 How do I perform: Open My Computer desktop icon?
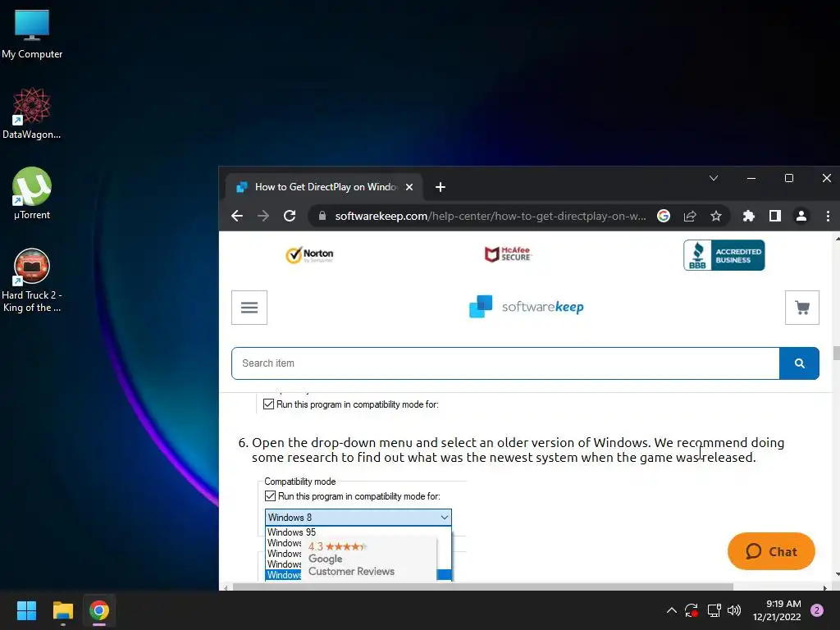[32, 34]
